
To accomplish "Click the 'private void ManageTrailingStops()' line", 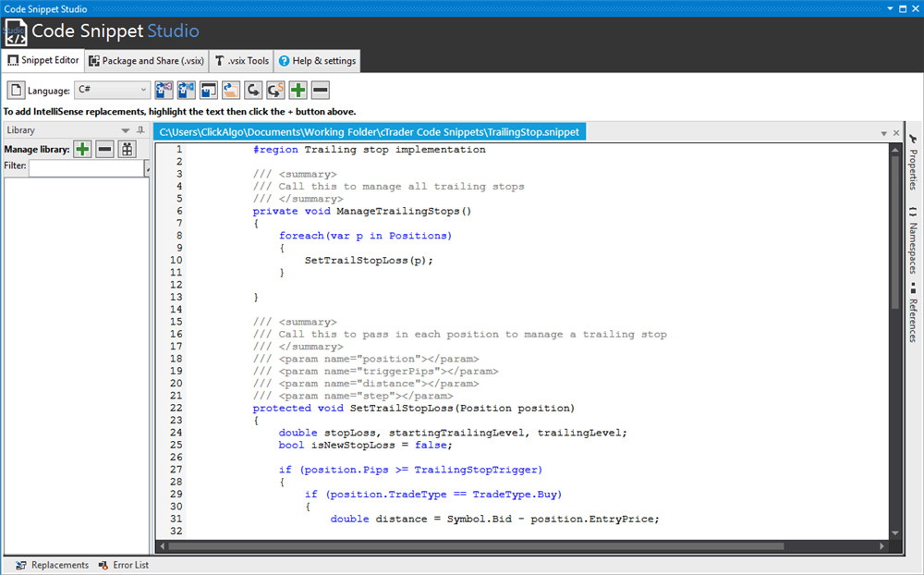I will click(362, 211).
